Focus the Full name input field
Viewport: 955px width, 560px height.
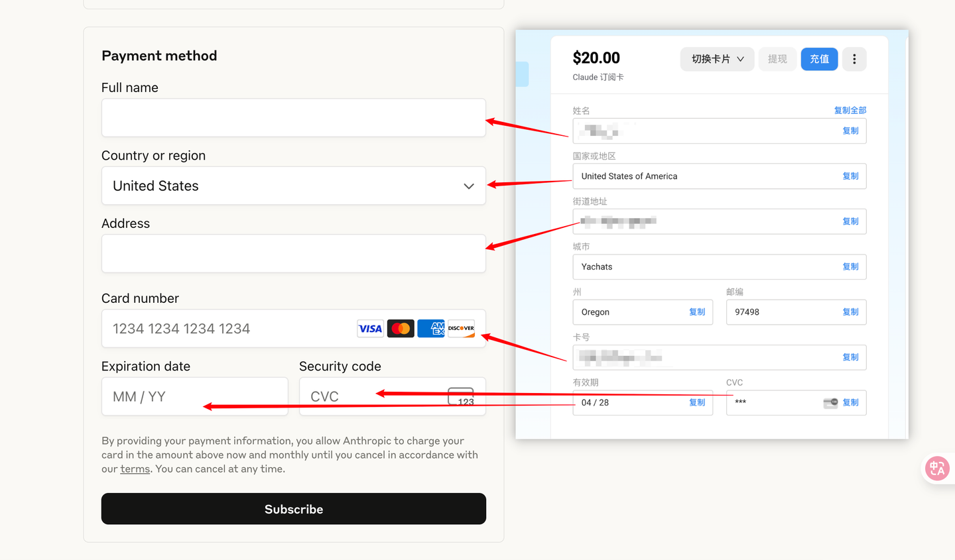[x=294, y=118]
